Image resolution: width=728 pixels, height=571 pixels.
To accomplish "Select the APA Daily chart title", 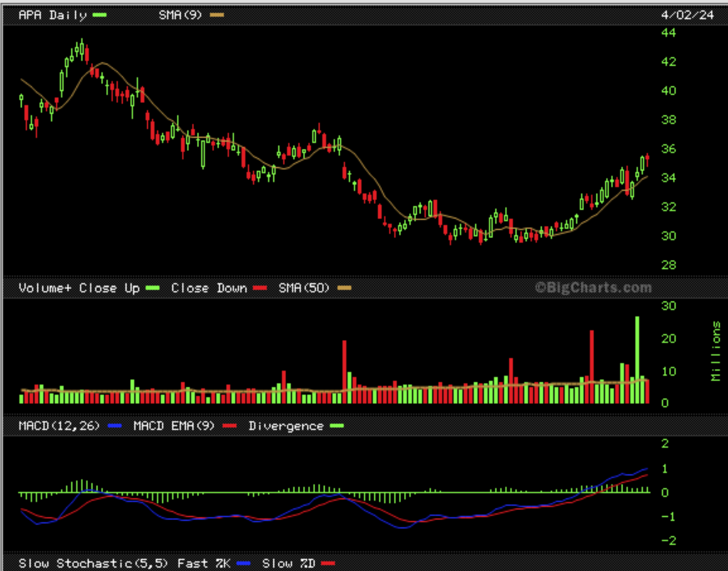I will (52, 15).
